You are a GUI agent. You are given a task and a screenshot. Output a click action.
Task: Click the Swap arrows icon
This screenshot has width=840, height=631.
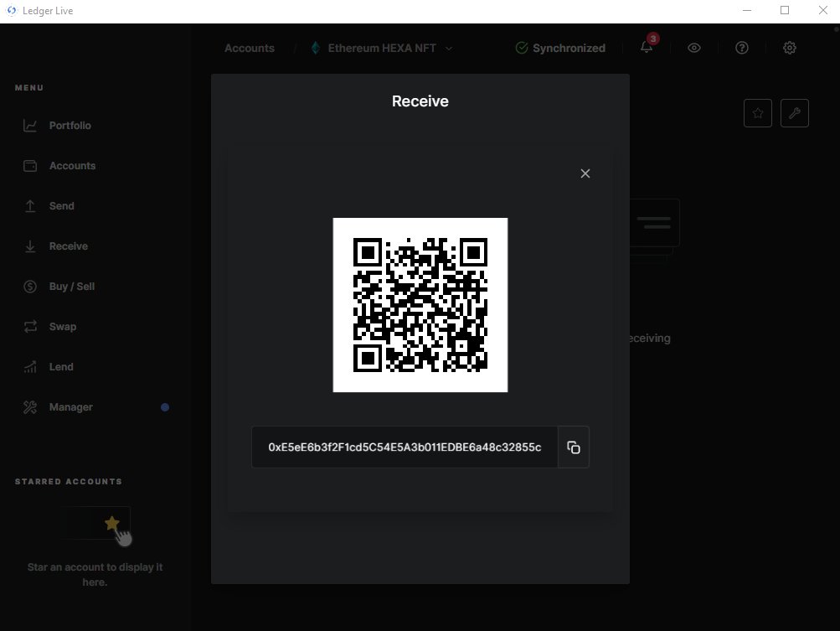(30, 327)
